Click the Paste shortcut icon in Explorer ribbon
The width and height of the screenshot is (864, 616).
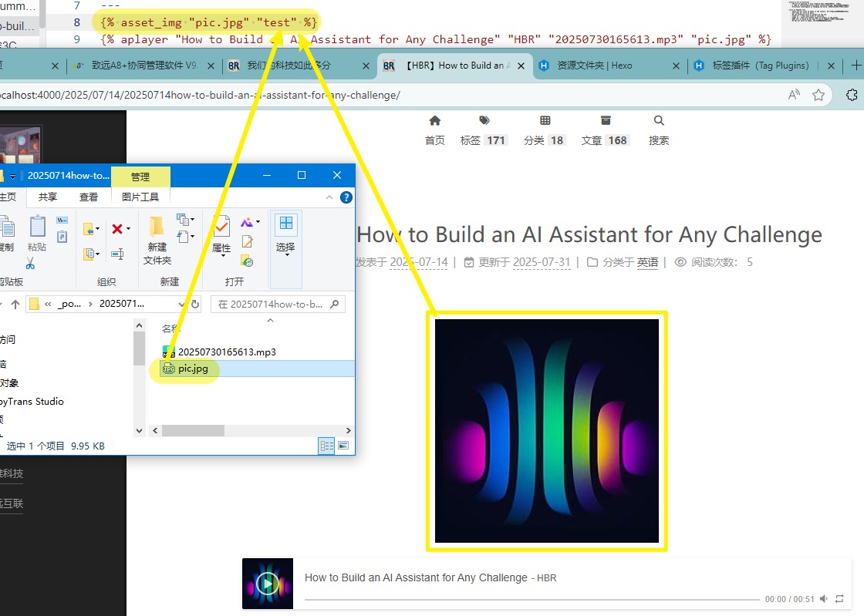click(62, 237)
